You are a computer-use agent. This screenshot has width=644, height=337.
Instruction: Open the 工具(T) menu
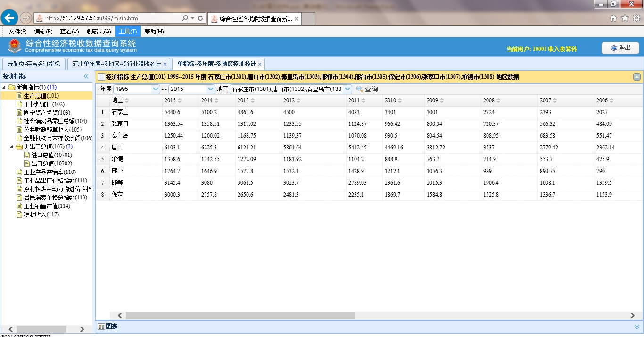[128, 32]
